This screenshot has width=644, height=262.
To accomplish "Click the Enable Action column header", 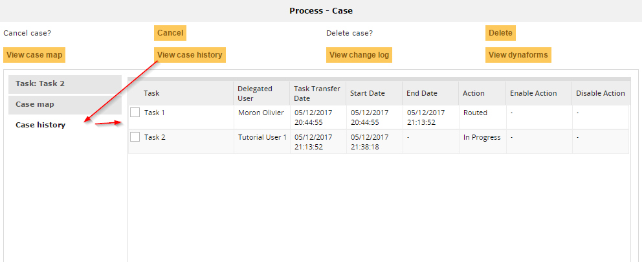I will coord(533,93).
